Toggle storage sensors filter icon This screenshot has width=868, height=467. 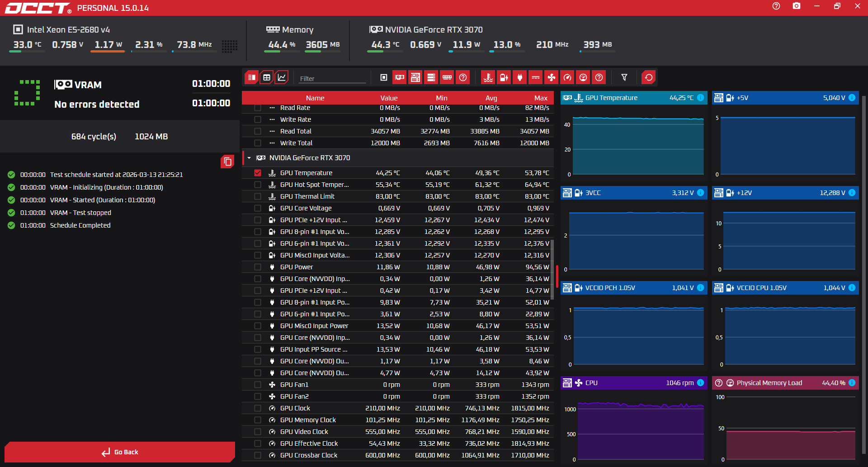[x=431, y=77]
